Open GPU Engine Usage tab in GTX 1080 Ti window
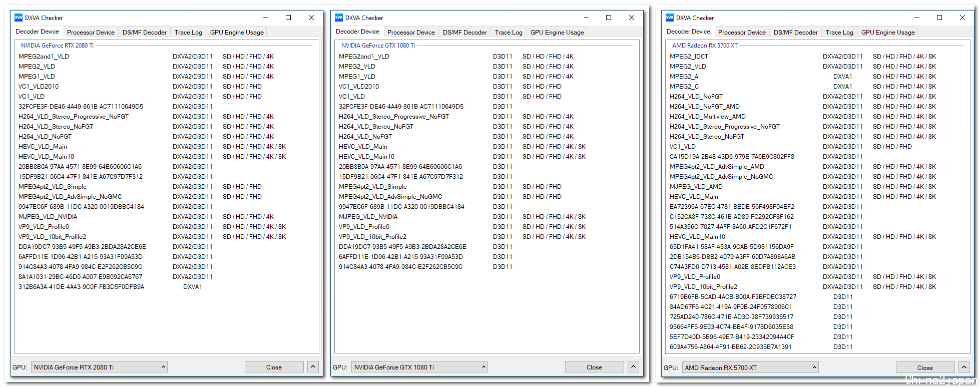This screenshot has height=388, width=980. coord(557,32)
